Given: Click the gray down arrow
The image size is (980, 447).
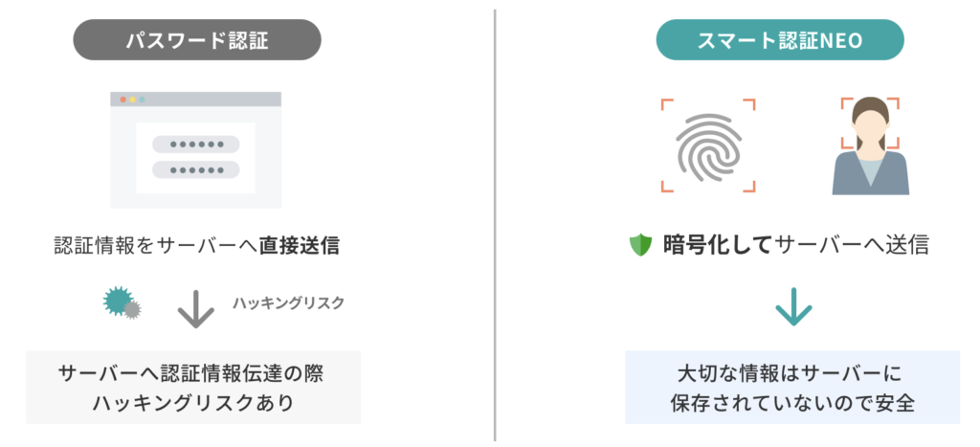Looking at the screenshot, I should (x=195, y=308).
